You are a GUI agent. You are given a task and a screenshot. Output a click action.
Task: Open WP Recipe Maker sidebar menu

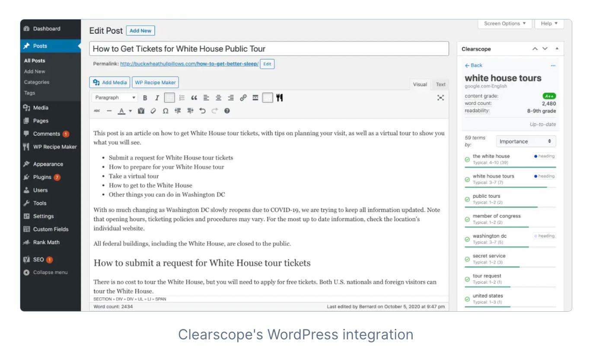pyautogui.click(x=51, y=147)
